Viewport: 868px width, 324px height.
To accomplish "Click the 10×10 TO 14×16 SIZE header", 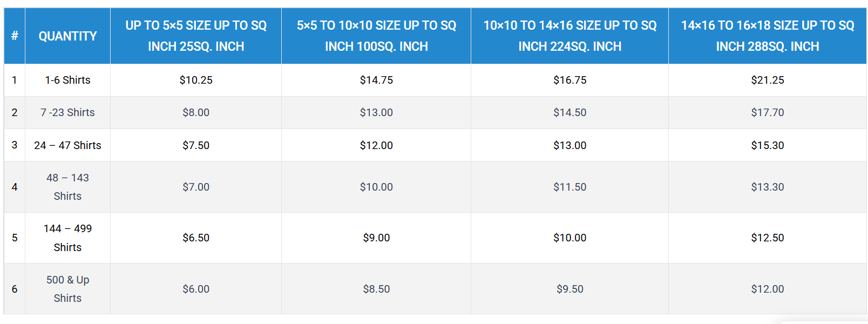I will point(569,36).
